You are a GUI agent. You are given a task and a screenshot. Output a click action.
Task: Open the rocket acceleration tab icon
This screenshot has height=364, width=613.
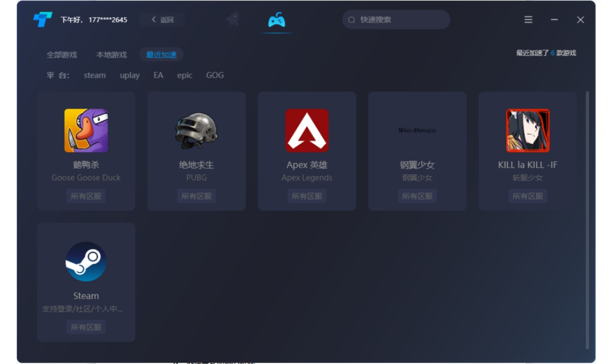[233, 20]
